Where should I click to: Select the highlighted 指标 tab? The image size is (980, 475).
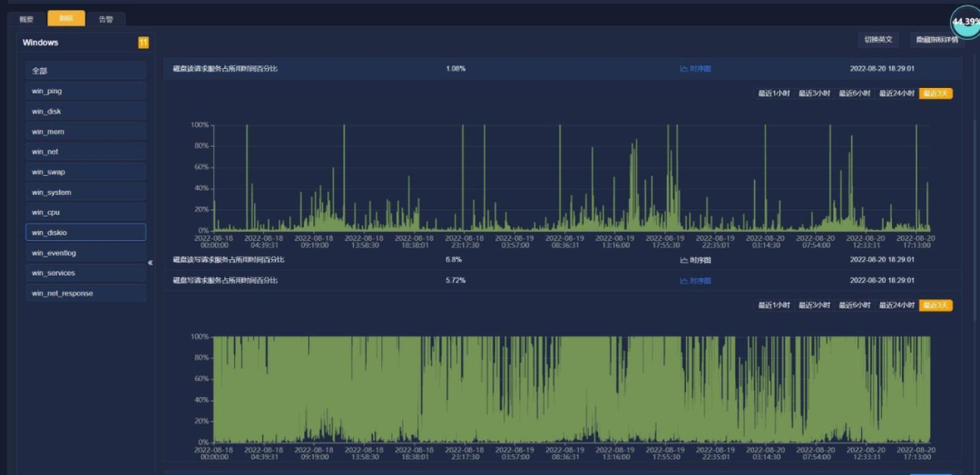[x=66, y=19]
